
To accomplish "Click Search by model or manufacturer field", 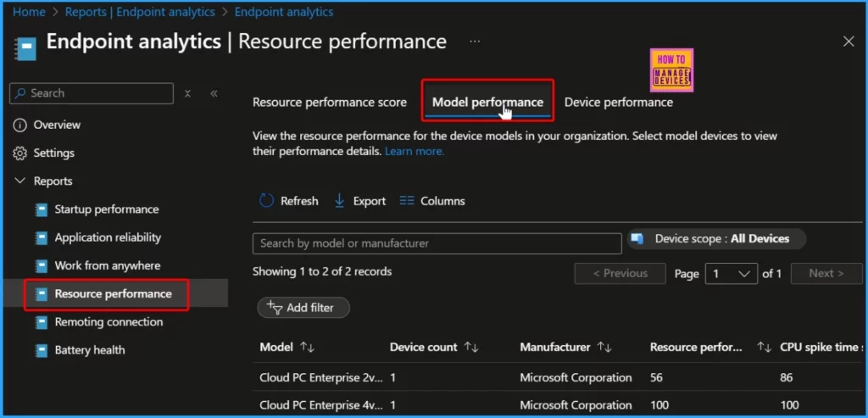I will tap(437, 243).
